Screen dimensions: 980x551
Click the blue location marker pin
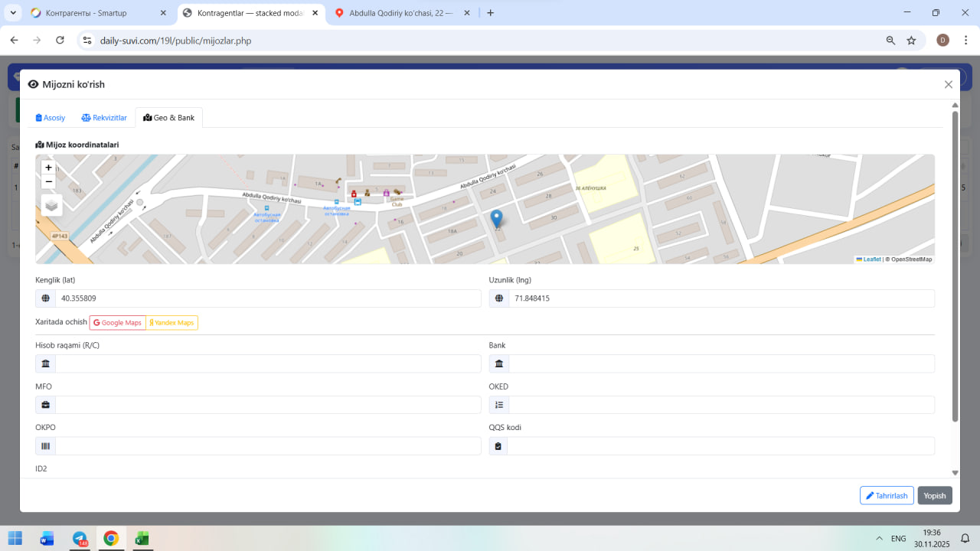(x=496, y=220)
